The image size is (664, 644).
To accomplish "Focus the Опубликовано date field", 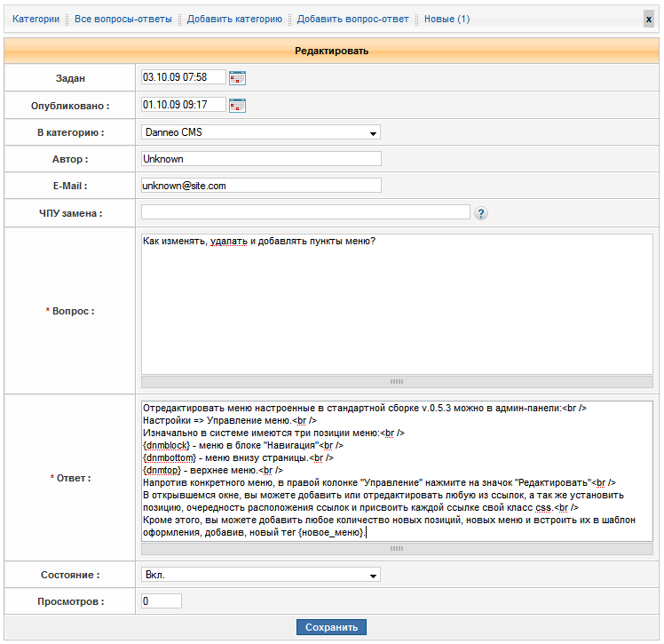I will (x=184, y=105).
